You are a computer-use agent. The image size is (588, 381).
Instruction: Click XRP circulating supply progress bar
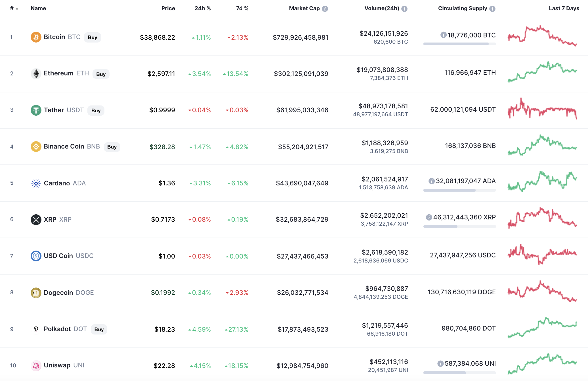(459, 227)
